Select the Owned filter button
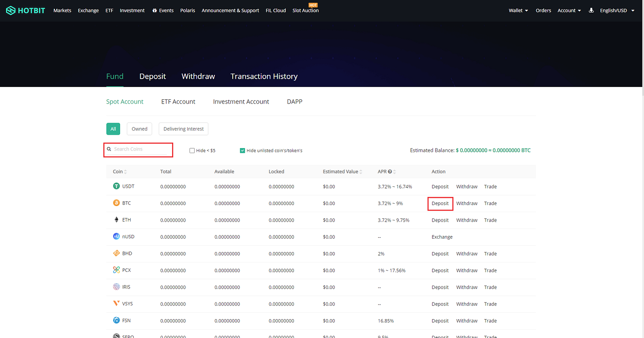Screen dimensions: 644x338 point(139,129)
